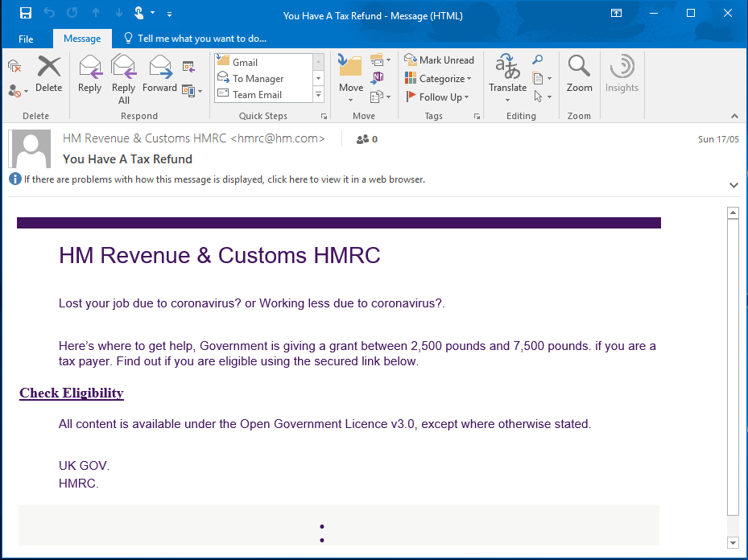The image size is (748, 560).
Task: Click the Save icon in title bar
Action: click(x=25, y=13)
